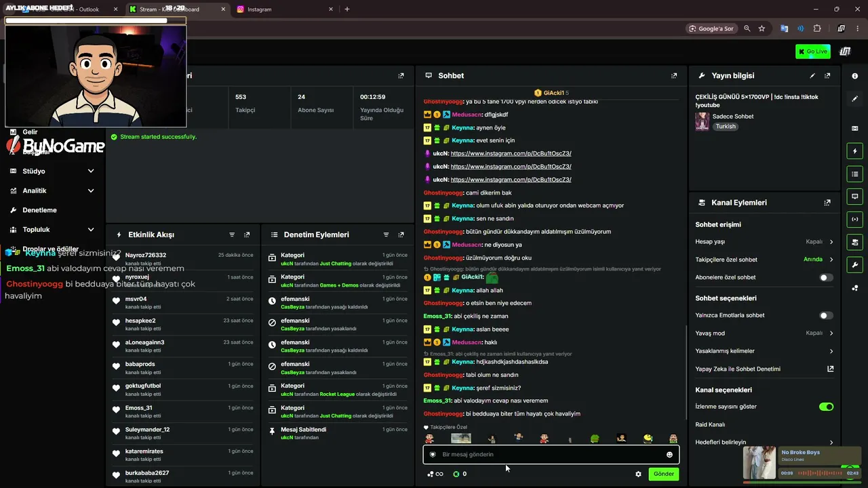This screenshot has width=868, height=488.
Task: Click the zoom magnifier icon in address bar
Action: [747, 28]
